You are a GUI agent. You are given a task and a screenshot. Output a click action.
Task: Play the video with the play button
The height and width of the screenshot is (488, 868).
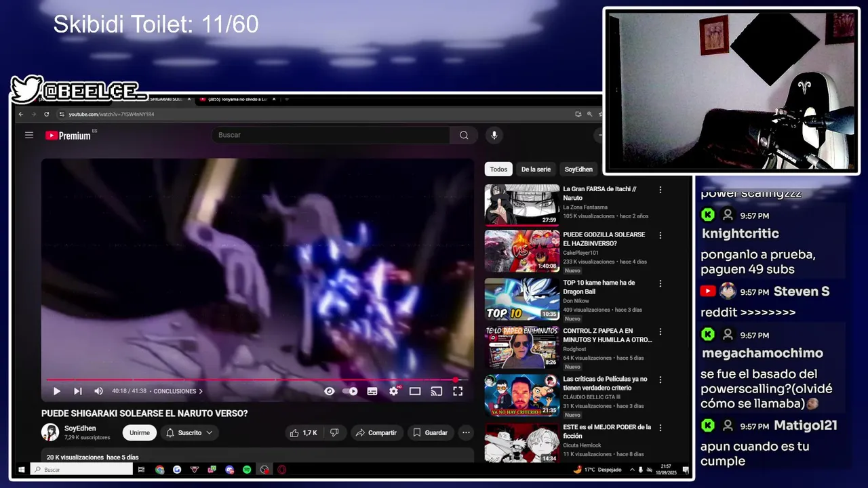(57, 391)
